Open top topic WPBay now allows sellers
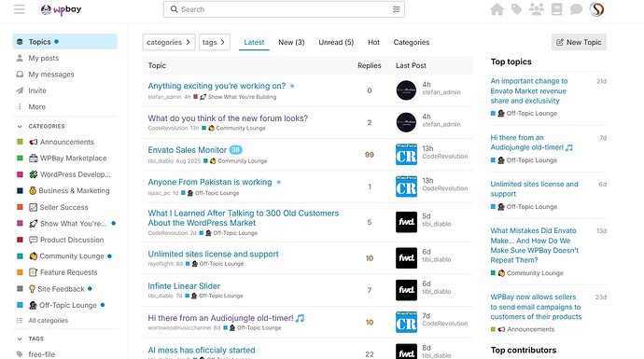The width and height of the screenshot is (644, 359). coord(536,307)
